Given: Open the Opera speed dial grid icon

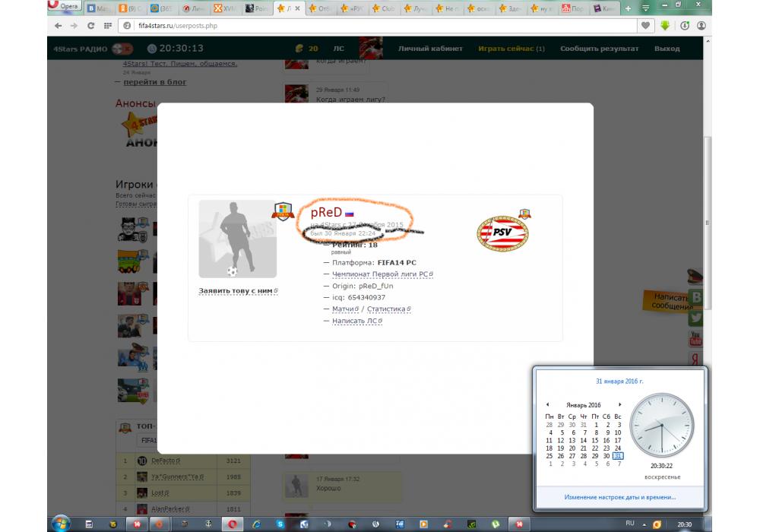Looking at the screenshot, I should (x=108, y=25).
